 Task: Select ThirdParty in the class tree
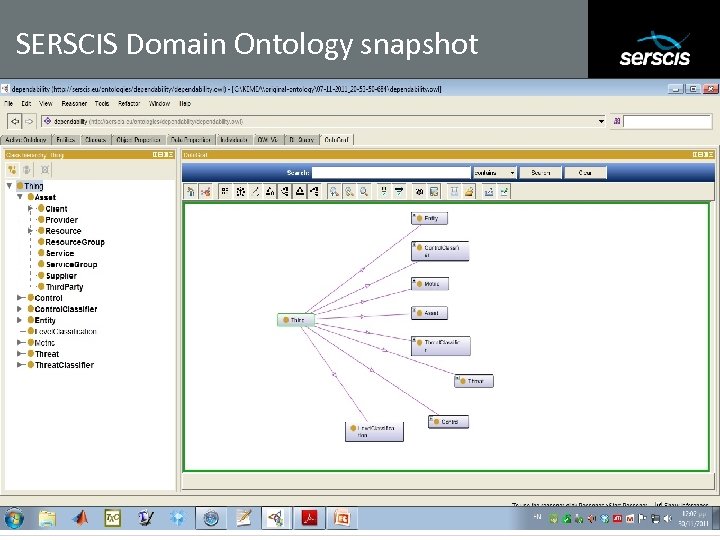coord(64,287)
